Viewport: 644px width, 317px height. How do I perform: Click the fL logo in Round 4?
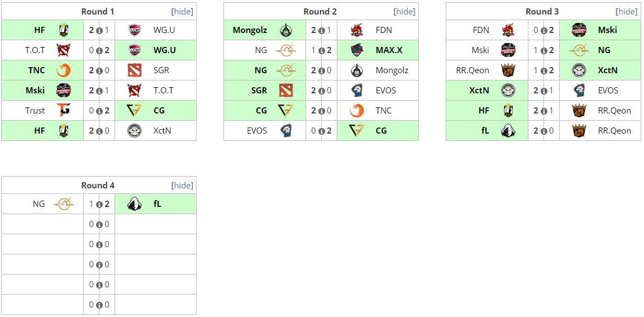tap(134, 204)
